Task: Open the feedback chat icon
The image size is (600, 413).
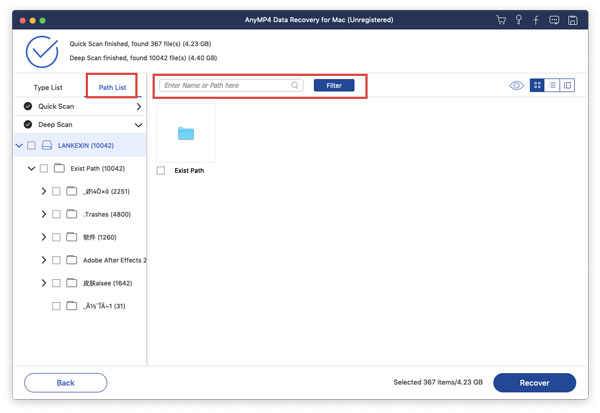Action: click(554, 20)
